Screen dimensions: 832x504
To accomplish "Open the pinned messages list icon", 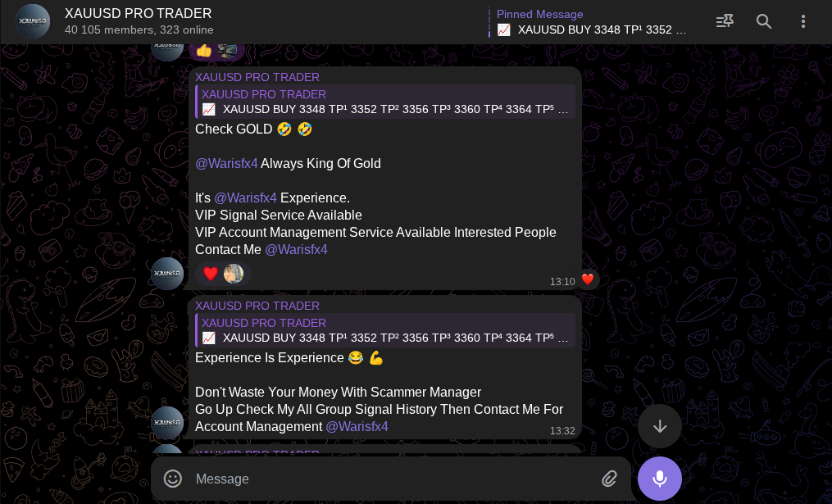I will click(725, 21).
